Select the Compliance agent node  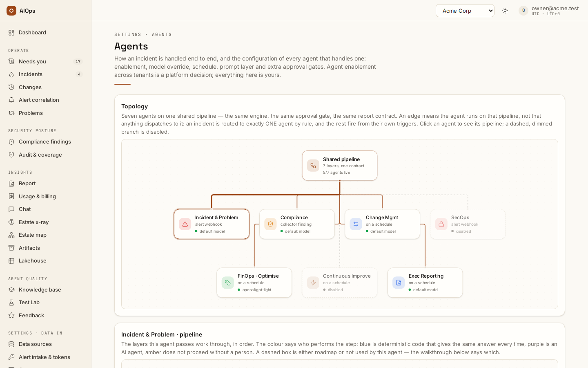297,224
